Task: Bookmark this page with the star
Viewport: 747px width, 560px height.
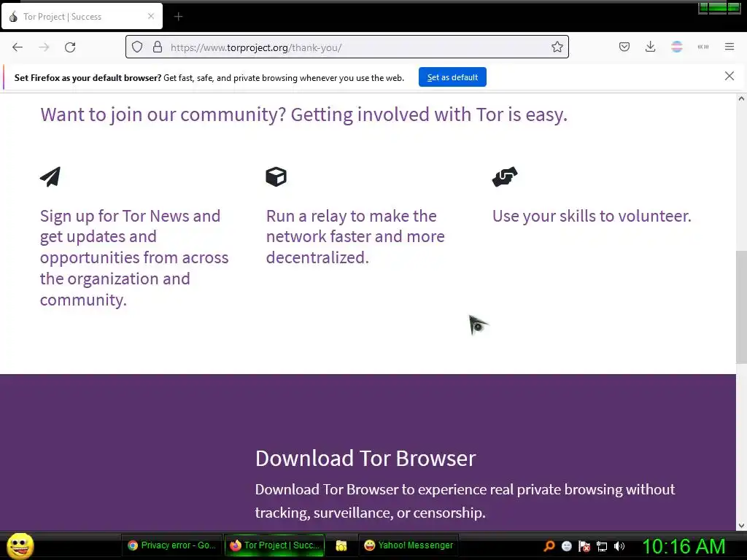Action: coord(557,47)
